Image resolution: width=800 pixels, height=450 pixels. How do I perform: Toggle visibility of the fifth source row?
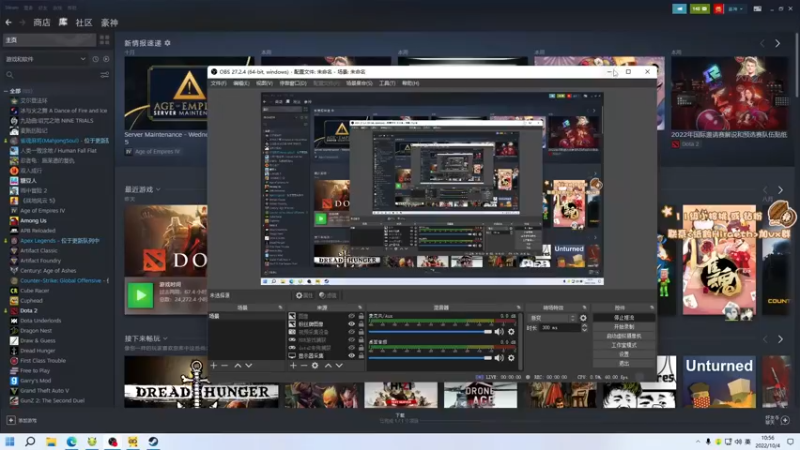(x=352, y=347)
